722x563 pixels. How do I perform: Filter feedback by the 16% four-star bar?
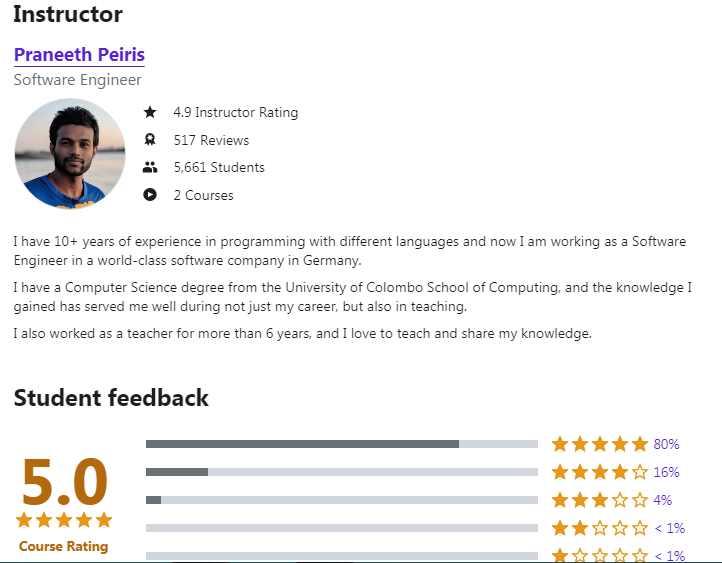pyautogui.click(x=342, y=472)
